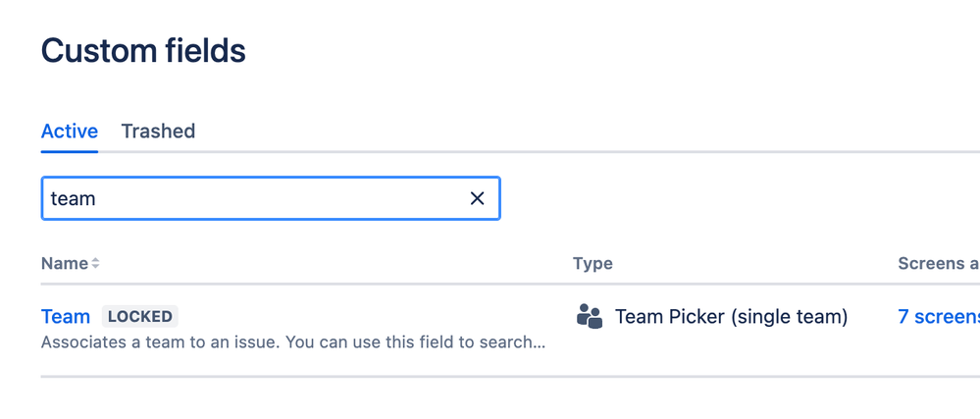
Task: Switch to the Active tab
Action: [70, 131]
